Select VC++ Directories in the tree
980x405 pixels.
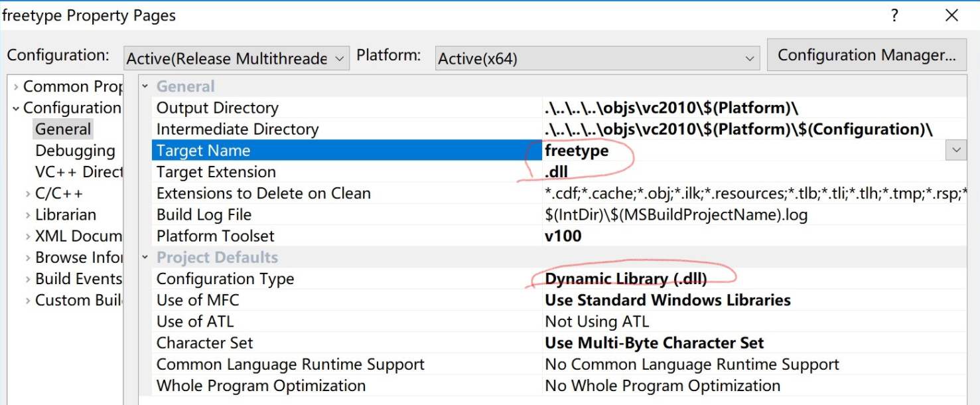pyautogui.click(x=79, y=172)
